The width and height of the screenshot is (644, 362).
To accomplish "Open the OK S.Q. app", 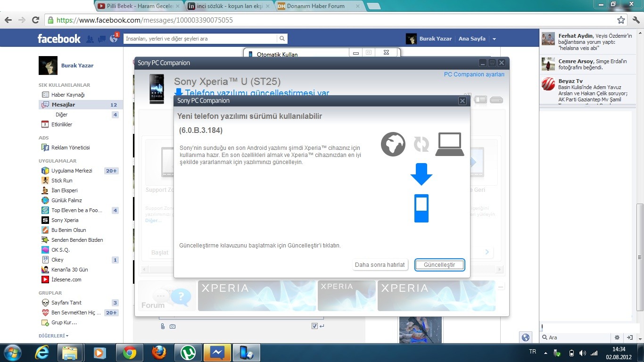I will (x=60, y=250).
